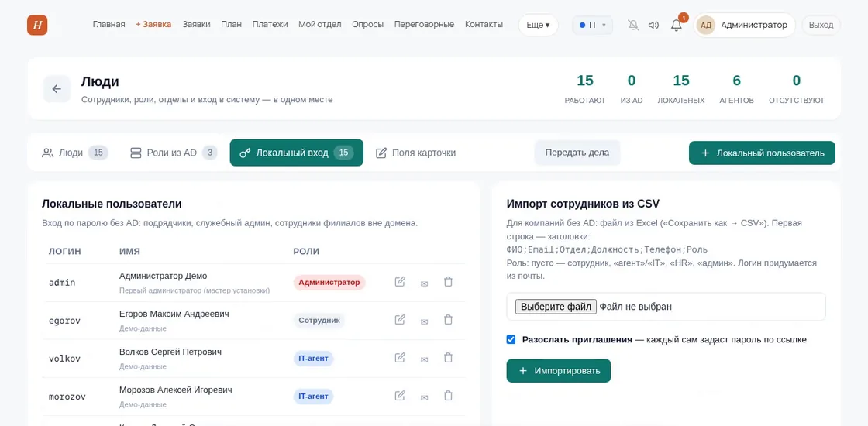Open + Заявка menu item
The height and width of the screenshot is (426, 868).
click(x=154, y=24)
